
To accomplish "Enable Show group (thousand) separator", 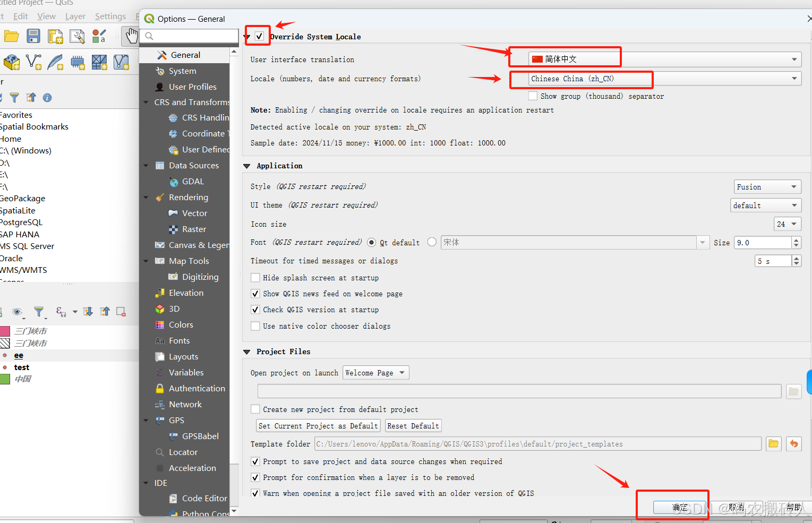I will click(533, 96).
